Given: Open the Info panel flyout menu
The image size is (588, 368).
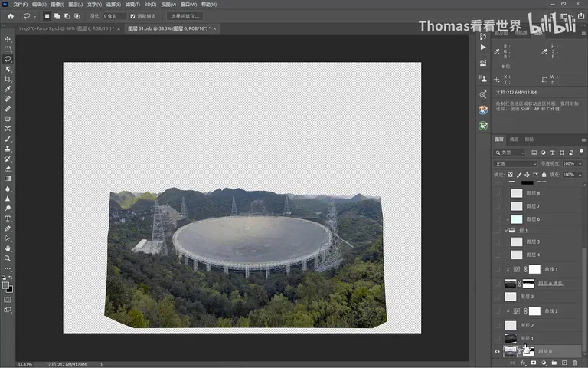Looking at the screenshot, I should (x=583, y=33).
